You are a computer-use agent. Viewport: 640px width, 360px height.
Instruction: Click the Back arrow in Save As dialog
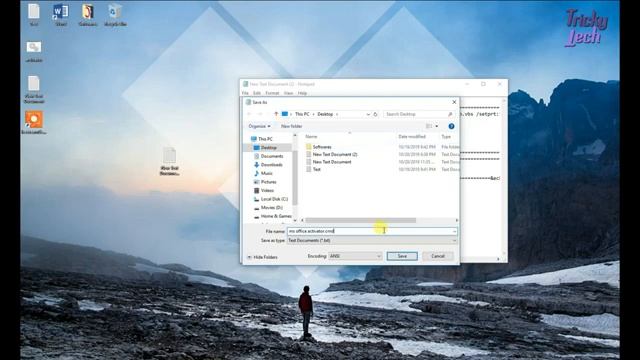(249, 114)
